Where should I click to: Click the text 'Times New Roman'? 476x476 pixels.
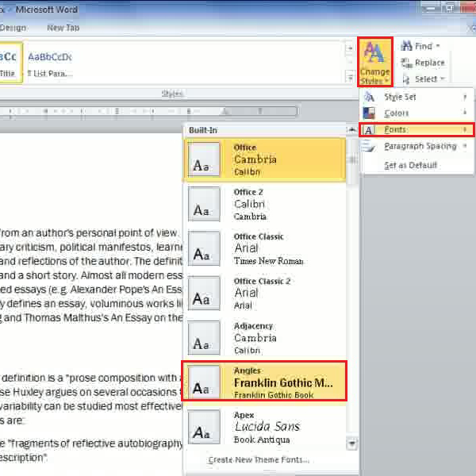(x=269, y=261)
